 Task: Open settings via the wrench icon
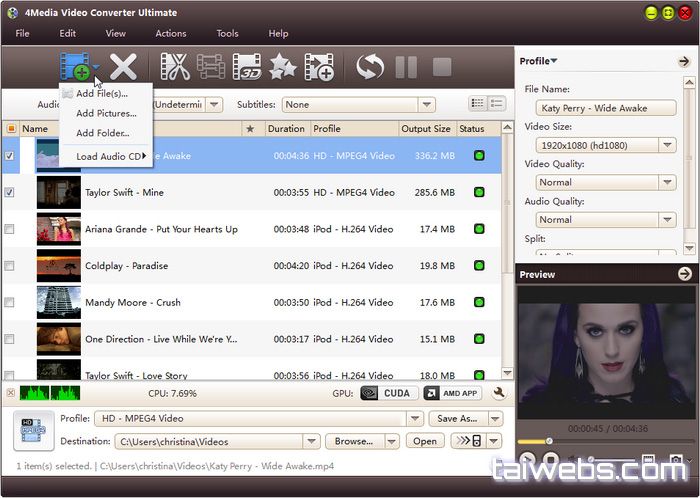click(x=499, y=393)
